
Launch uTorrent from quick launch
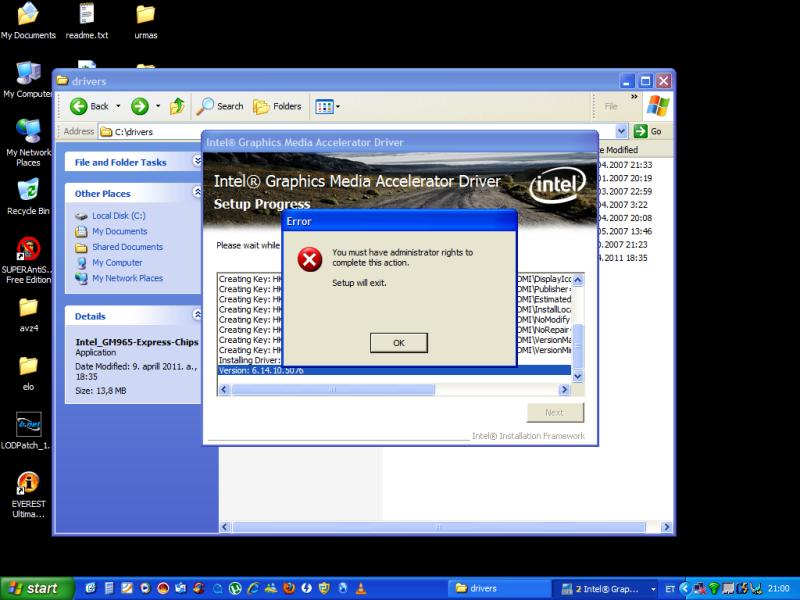coord(235,588)
